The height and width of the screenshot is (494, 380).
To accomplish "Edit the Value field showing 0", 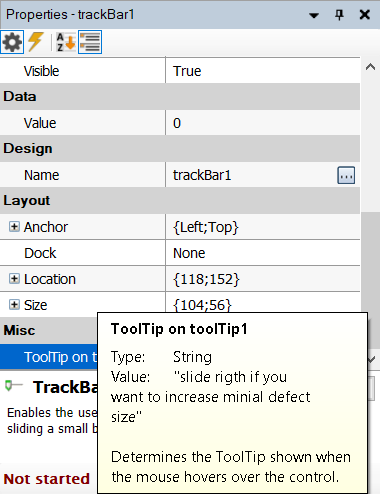I will pyautogui.click(x=263, y=123).
